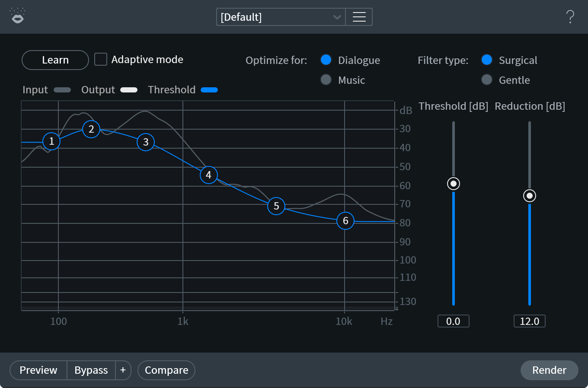Select threshold node 2 on the curve
588x388 pixels.
91,129
